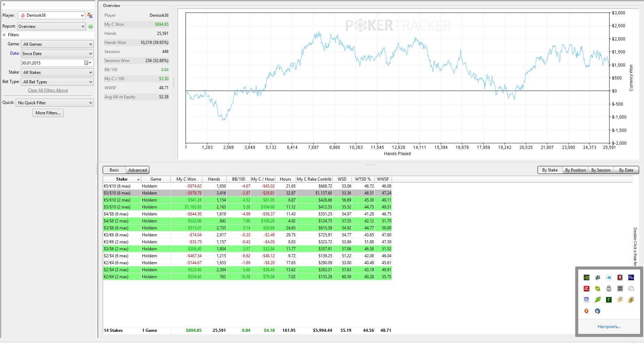This screenshot has width=644, height=343.
Task: Click the Clear All Filters Above link
Action: [48, 90]
